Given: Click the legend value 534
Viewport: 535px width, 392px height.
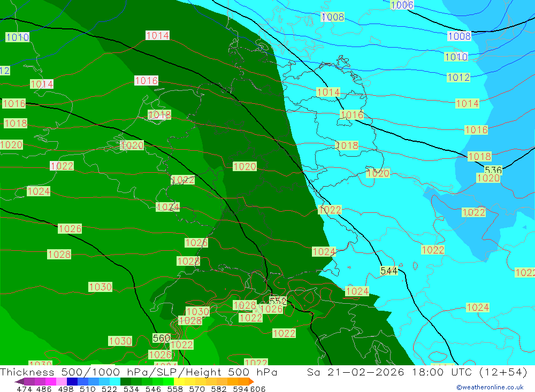Looking at the screenshot, I should [x=131, y=389].
